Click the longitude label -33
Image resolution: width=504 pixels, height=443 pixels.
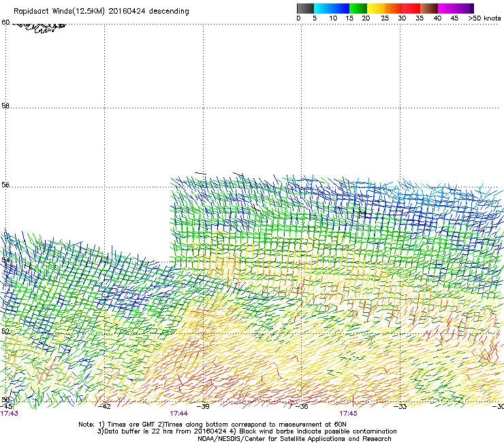(x=400, y=407)
